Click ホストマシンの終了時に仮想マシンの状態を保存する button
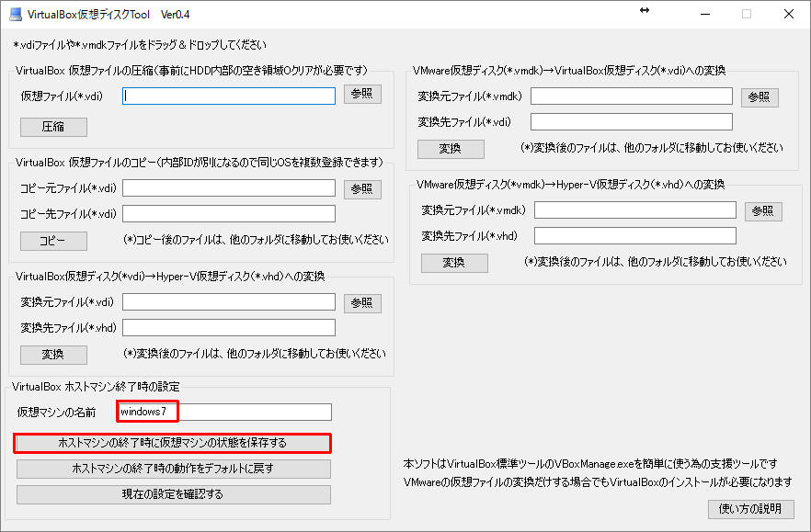811x532 pixels. click(173, 443)
